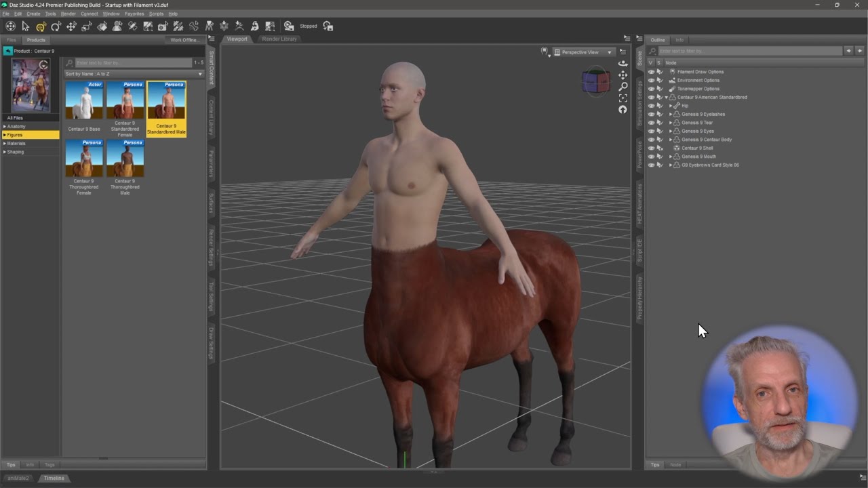
Task: Open the Parameters side tab
Action: 212,164
